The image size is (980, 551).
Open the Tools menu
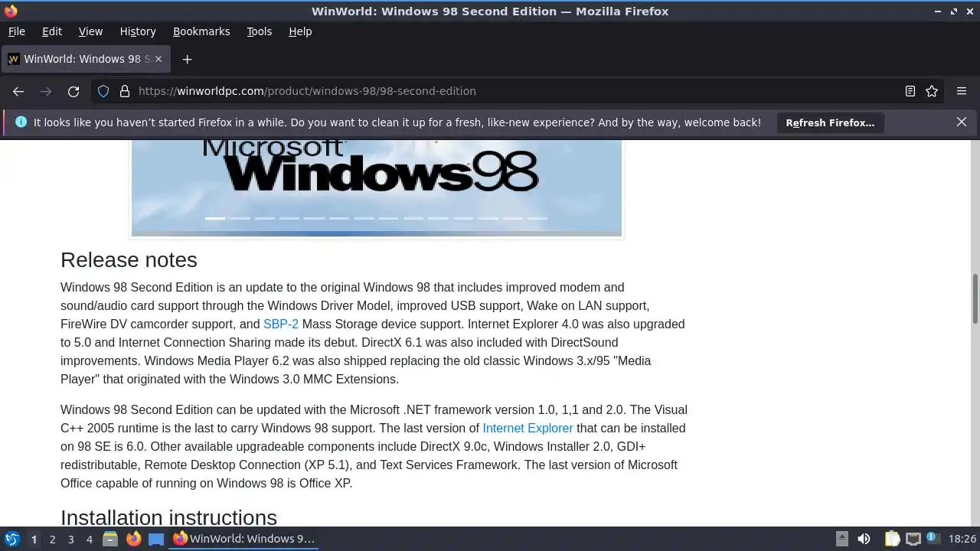pyautogui.click(x=259, y=31)
